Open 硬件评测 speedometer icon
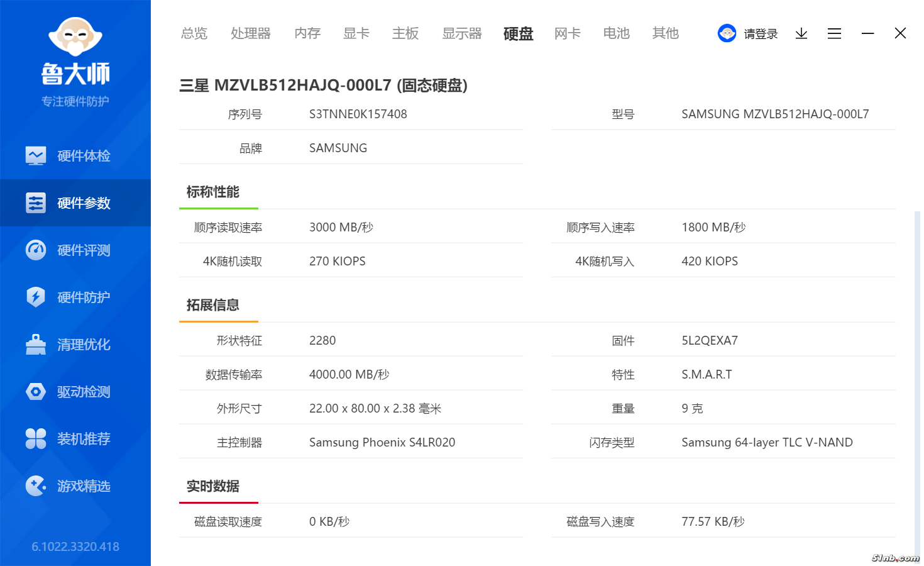Screen dimensions: 924x566 [x=36, y=250]
